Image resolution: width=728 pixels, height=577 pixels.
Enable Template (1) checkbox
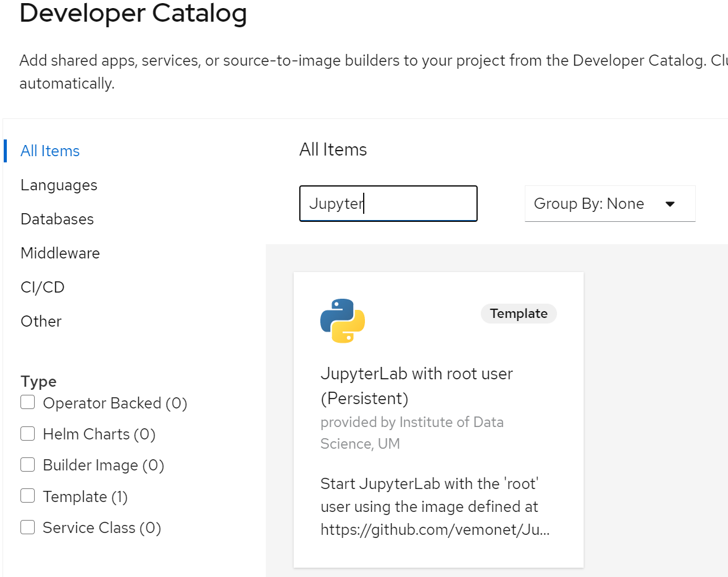[x=27, y=496]
